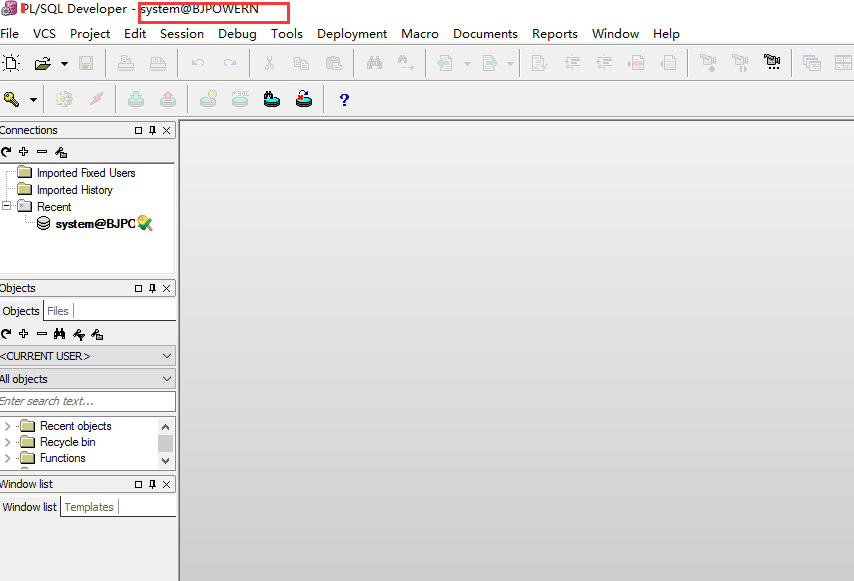Open the Session menu

pos(182,34)
